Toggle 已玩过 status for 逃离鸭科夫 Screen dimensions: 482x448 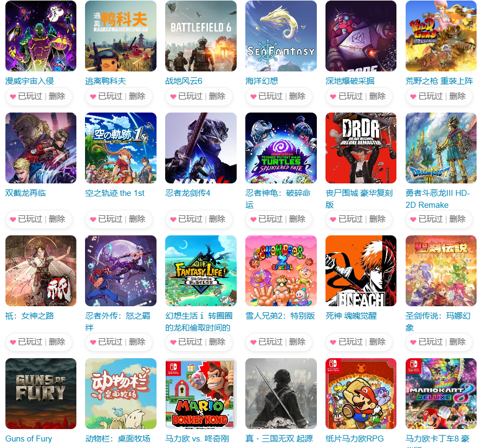click(x=110, y=96)
